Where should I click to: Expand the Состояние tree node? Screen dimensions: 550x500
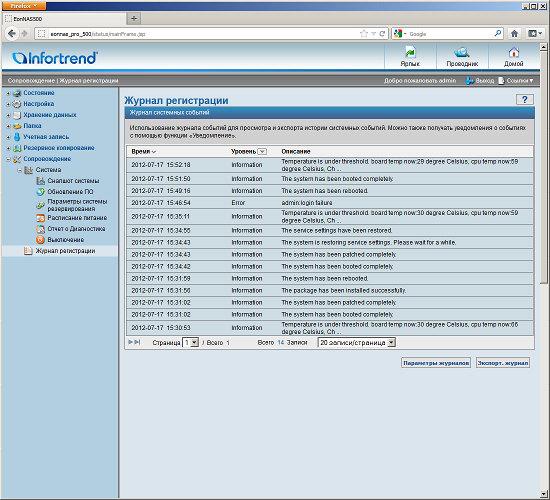(x=8, y=93)
